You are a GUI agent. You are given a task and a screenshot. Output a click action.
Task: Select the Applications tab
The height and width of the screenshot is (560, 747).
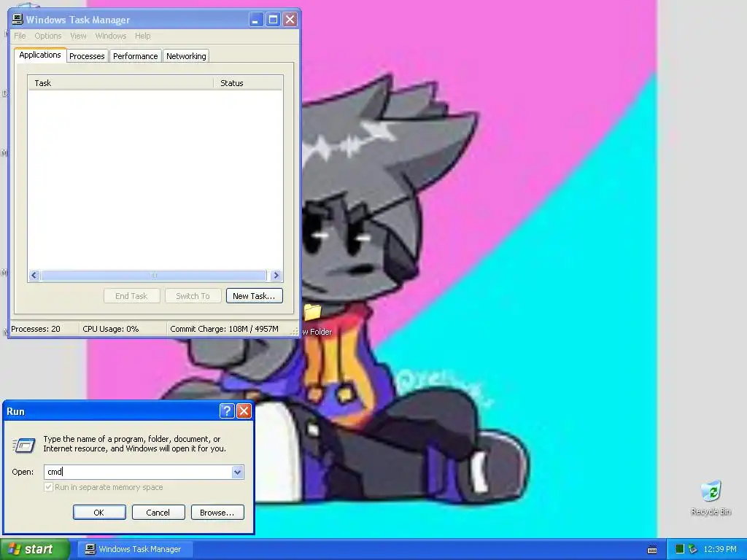40,55
